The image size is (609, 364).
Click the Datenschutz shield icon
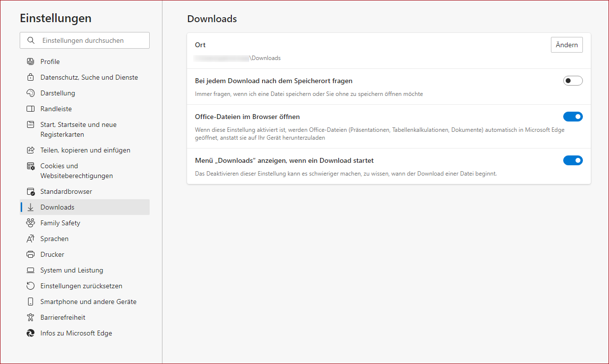[x=31, y=77]
